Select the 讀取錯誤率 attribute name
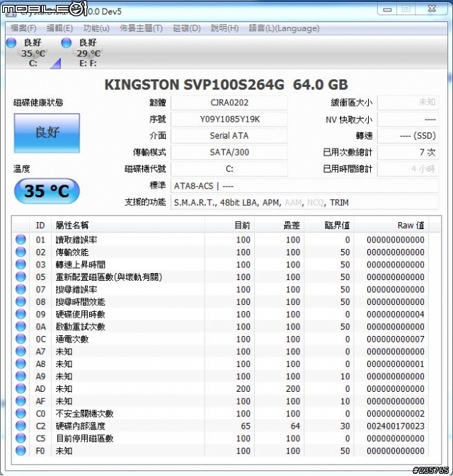This screenshot has width=453, height=476. (76, 240)
